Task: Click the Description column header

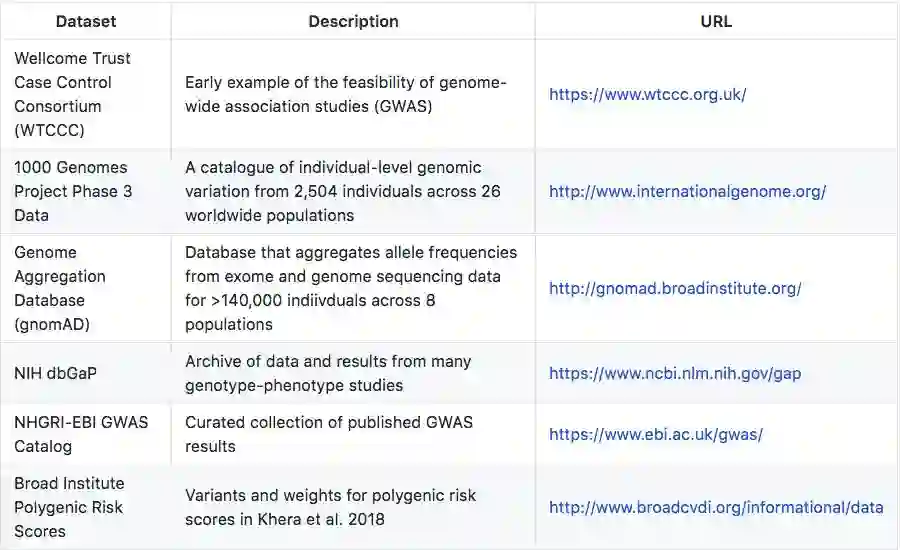Action: click(x=353, y=21)
